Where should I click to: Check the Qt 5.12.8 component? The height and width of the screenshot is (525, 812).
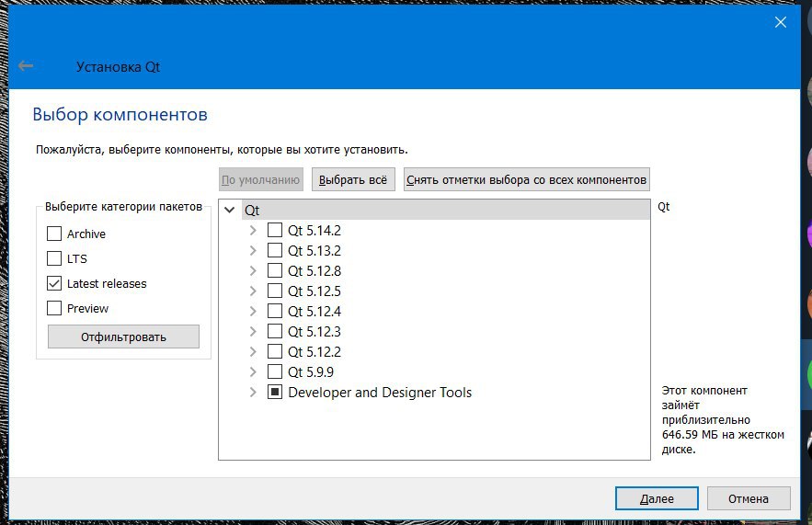pos(274,270)
